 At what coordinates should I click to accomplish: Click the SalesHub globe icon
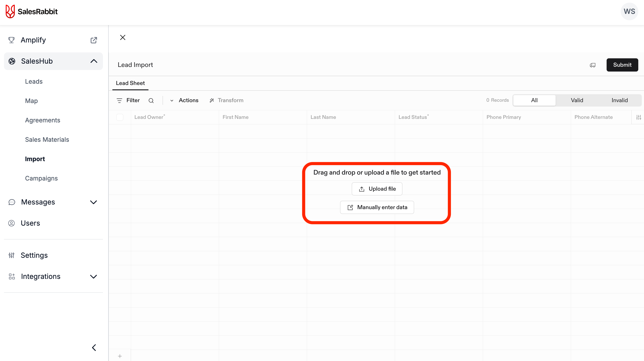coord(12,61)
